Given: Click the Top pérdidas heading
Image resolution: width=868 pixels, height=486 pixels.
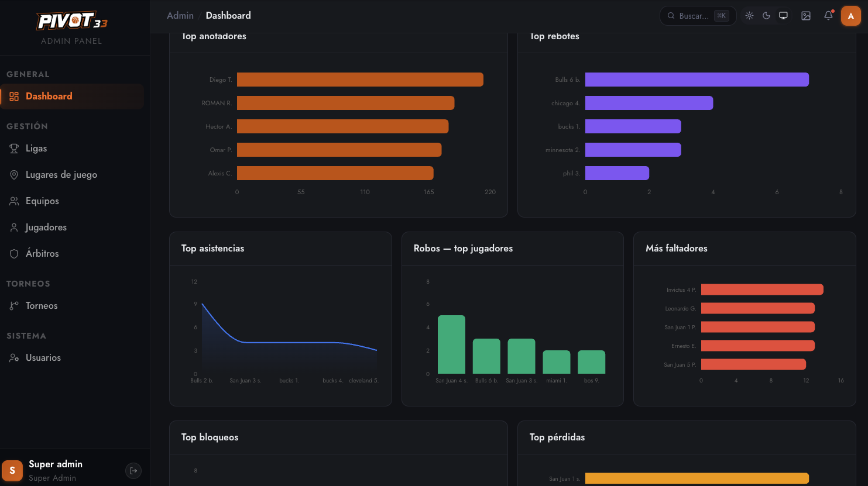Looking at the screenshot, I should [x=557, y=437].
